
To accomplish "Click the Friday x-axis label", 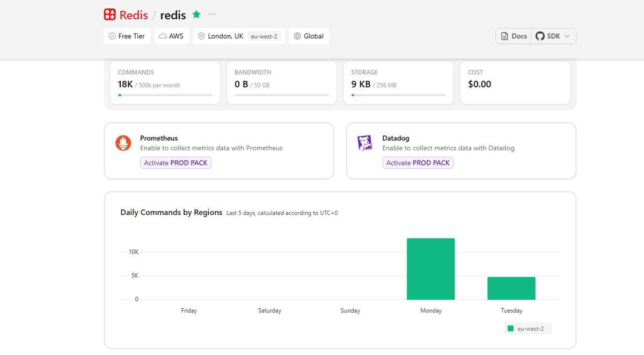I will pyautogui.click(x=189, y=310).
